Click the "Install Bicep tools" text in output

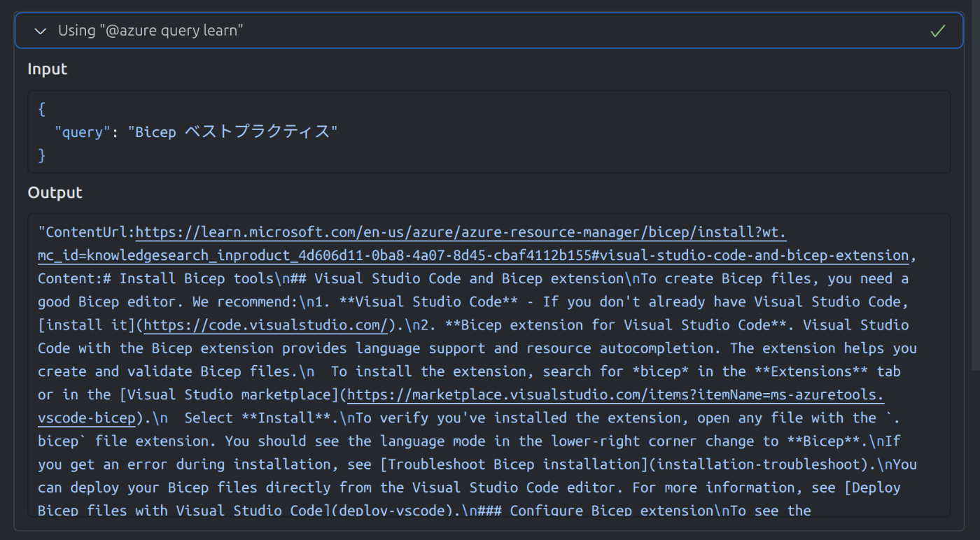tap(196, 278)
